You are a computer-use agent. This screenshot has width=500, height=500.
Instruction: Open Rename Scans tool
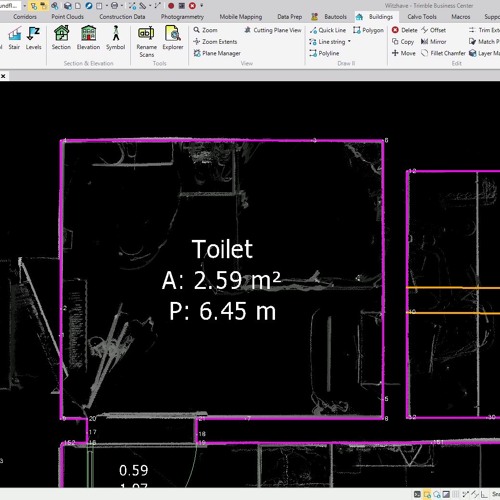146,41
